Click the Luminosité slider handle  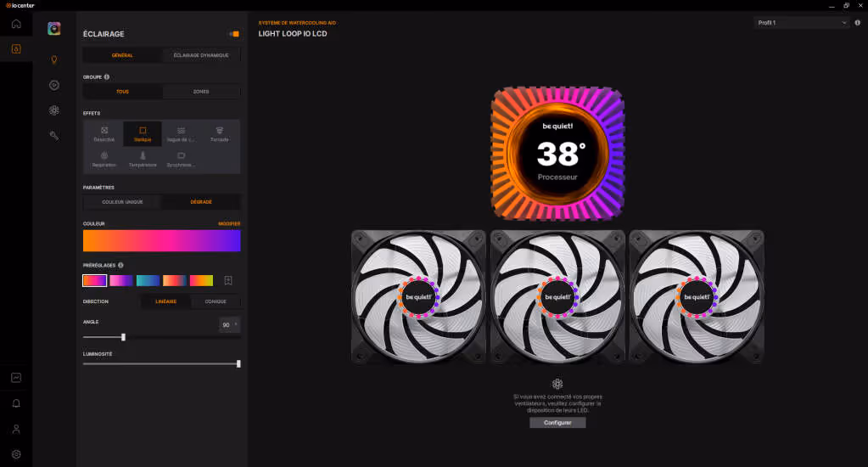pos(238,364)
